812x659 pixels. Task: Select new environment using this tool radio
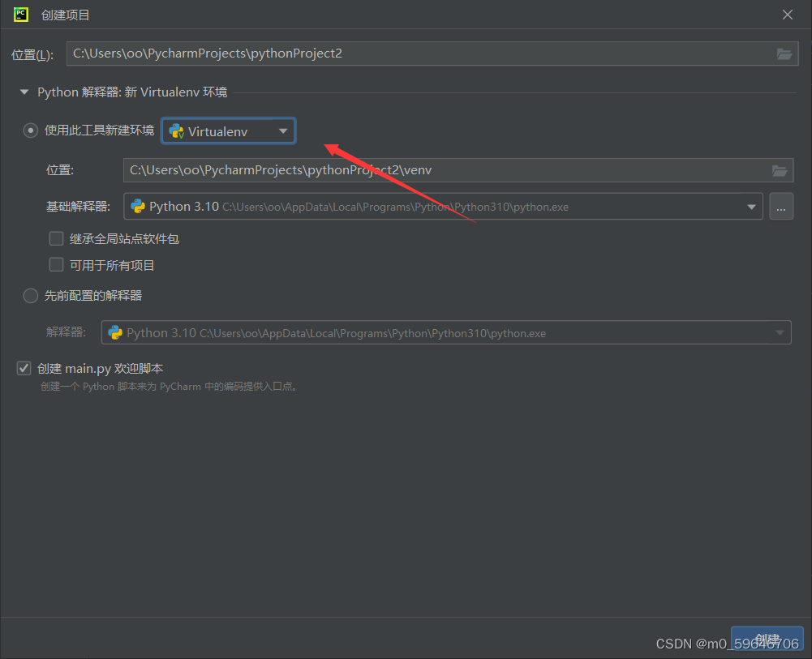[31, 131]
